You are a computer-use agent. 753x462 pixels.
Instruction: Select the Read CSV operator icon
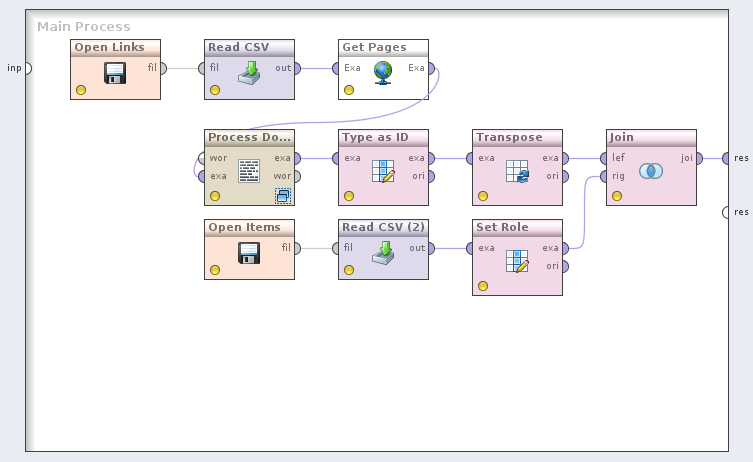coord(249,72)
